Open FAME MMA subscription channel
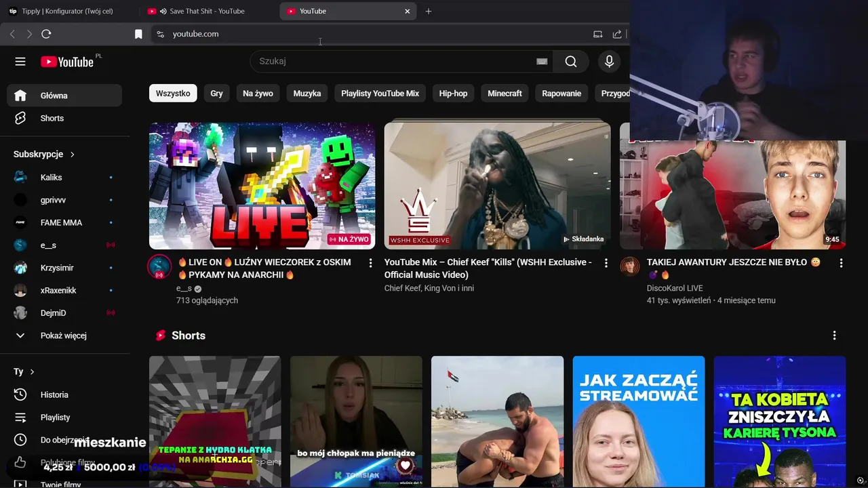This screenshot has width=868, height=488. pyautogui.click(x=64, y=222)
